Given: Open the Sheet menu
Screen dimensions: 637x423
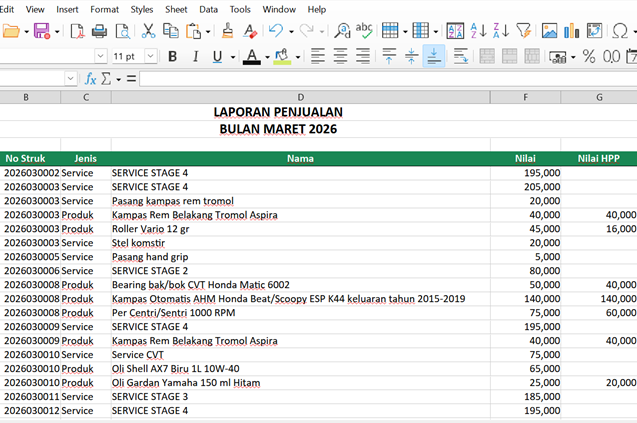Looking at the screenshot, I should click(176, 9).
